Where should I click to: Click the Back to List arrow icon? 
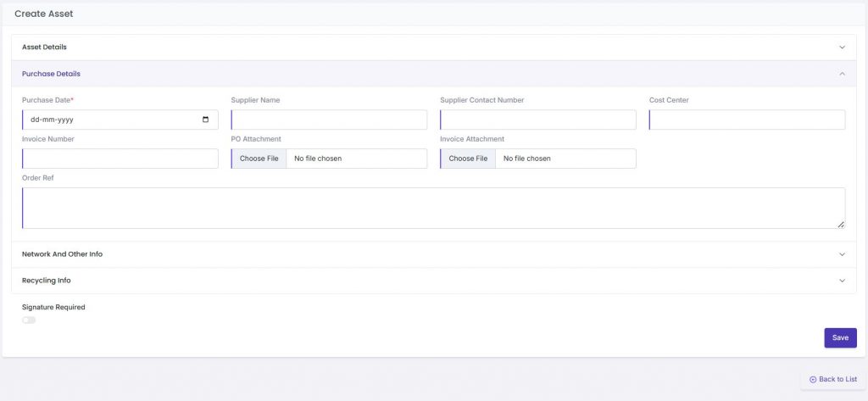813,380
